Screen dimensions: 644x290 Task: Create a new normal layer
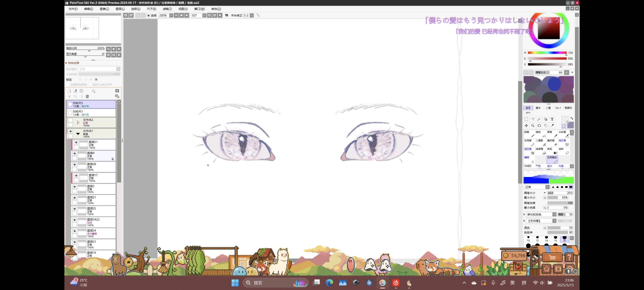[x=69, y=91]
